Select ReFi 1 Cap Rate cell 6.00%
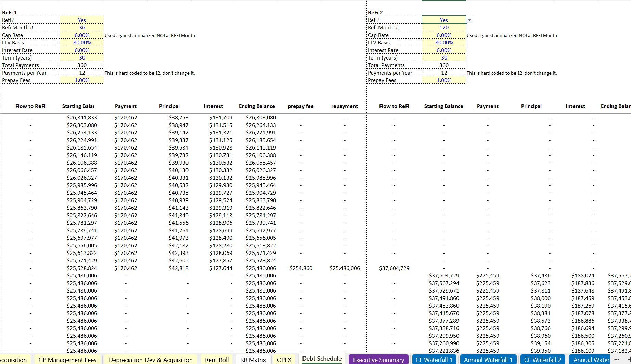 pyautogui.click(x=82, y=35)
